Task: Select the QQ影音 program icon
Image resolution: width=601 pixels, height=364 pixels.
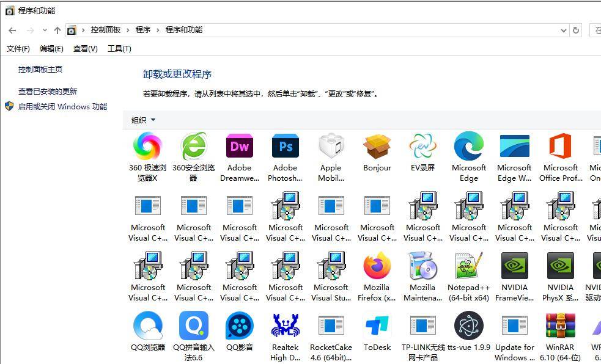Action: pyautogui.click(x=239, y=327)
